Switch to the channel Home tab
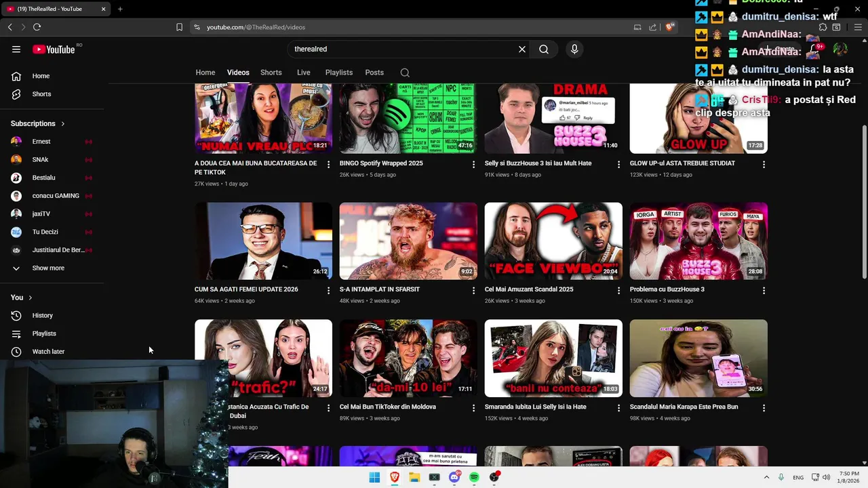 point(205,73)
